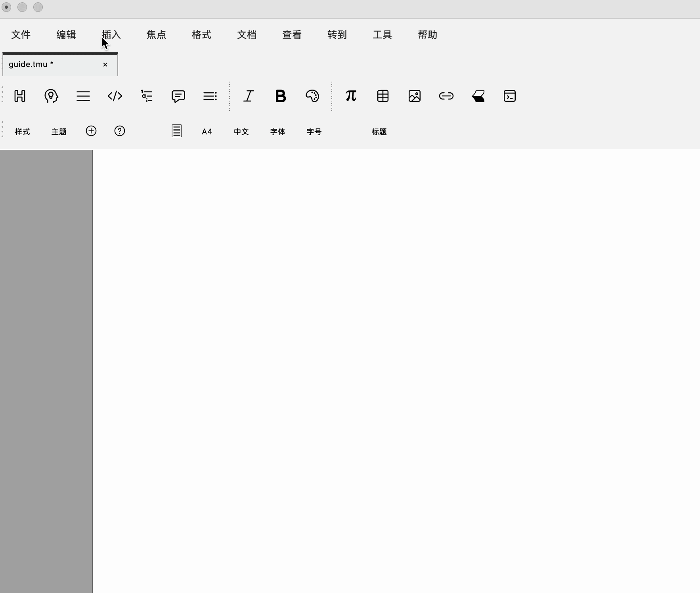Open the 格式 menu

(201, 35)
